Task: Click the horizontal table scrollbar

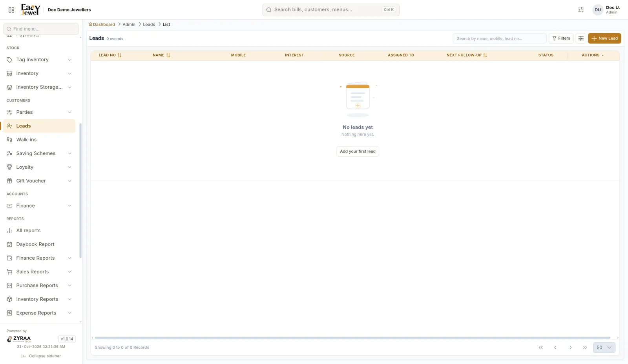Action: click(352, 338)
